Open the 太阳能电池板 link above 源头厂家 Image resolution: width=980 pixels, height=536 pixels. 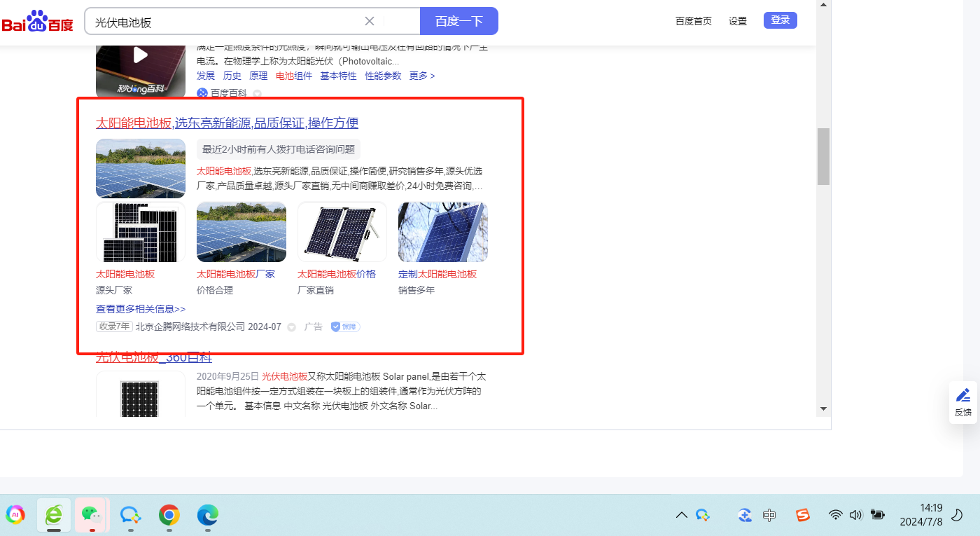[125, 274]
